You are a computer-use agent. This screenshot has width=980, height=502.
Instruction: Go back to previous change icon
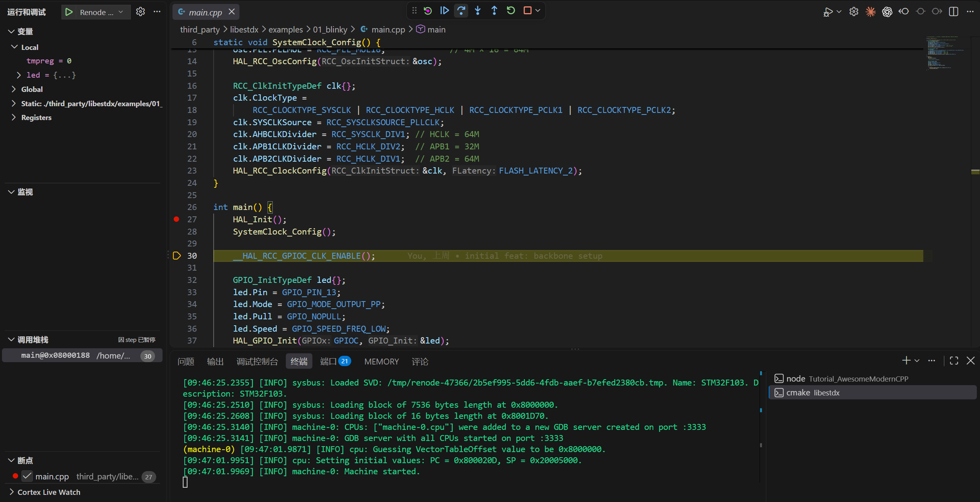903,12
